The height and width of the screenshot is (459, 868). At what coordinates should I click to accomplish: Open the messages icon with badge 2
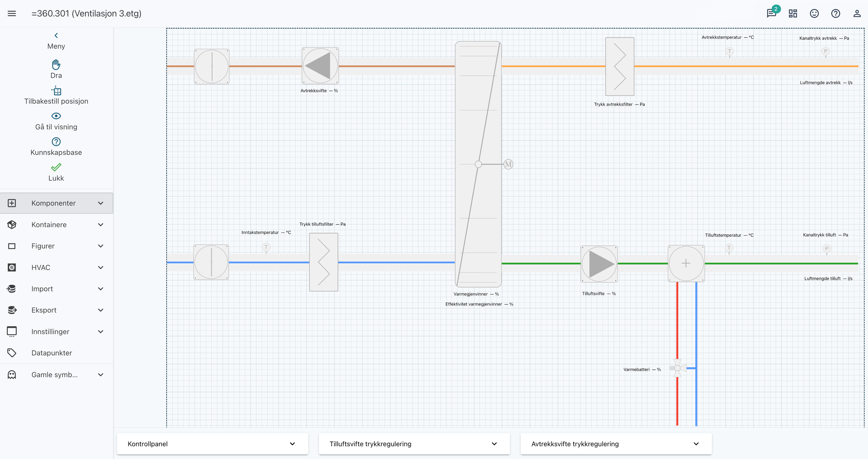[771, 14]
